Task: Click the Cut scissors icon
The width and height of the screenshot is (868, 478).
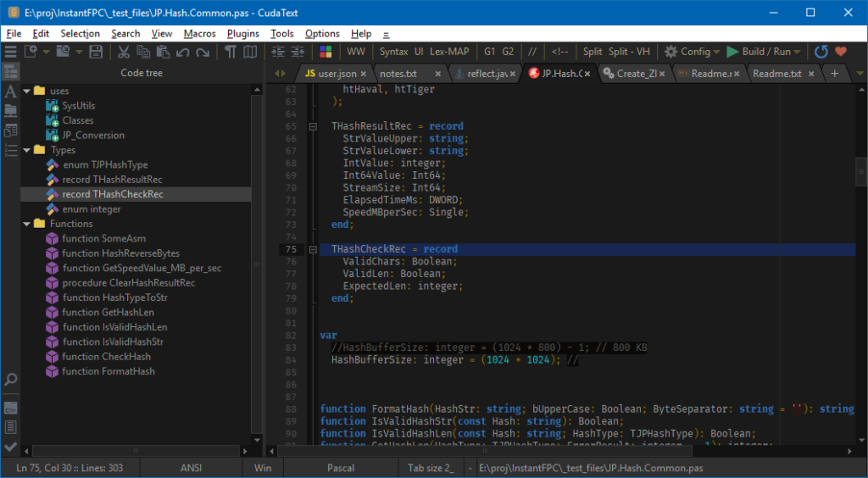Action: (124, 52)
